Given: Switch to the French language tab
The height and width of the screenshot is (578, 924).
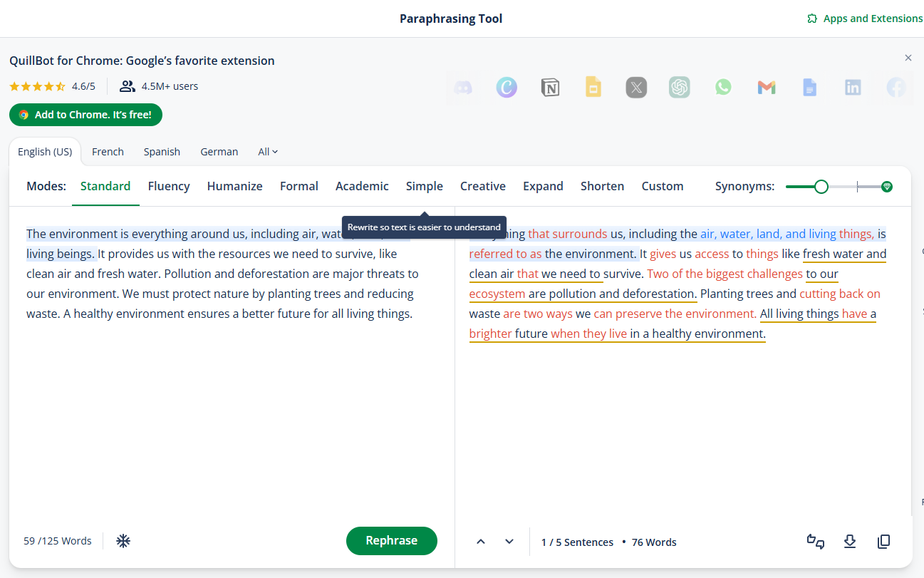Looking at the screenshot, I should [x=108, y=152].
